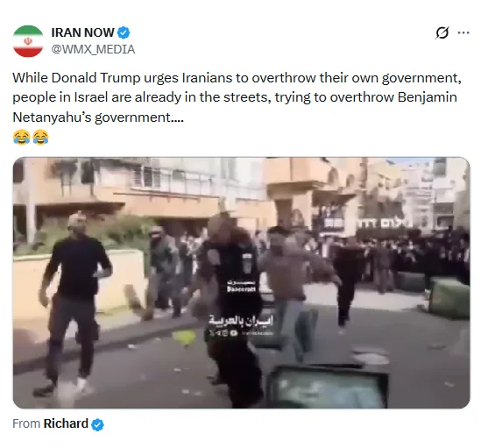Click the green dumpster in the video

pyautogui.click(x=449, y=297)
